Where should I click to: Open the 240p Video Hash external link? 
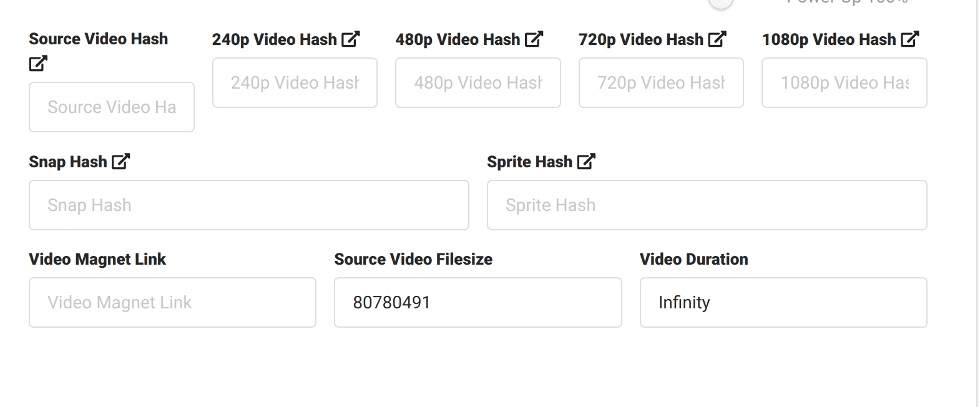[x=350, y=39]
